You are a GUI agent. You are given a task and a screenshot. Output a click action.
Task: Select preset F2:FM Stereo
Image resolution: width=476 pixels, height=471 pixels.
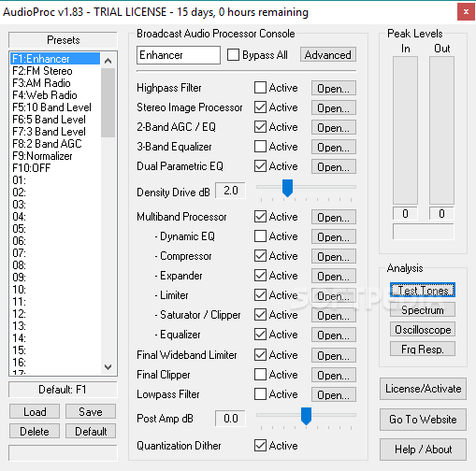pyautogui.click(x=55, y=71)
